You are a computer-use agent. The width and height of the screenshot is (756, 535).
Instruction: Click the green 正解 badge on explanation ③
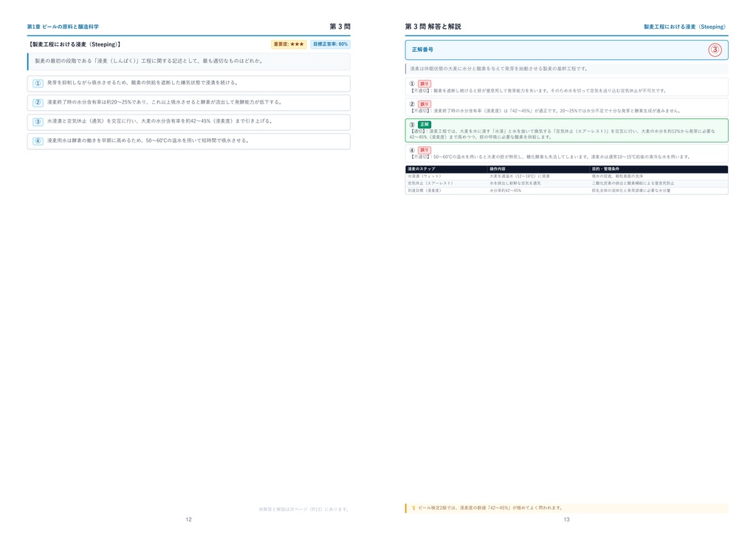pos(425,124)
